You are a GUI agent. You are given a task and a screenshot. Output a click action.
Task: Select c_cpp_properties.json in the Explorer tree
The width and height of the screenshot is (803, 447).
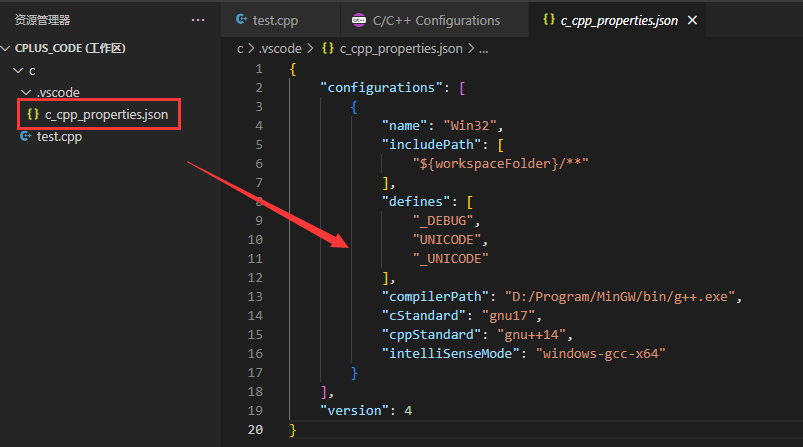coord(106,115)
